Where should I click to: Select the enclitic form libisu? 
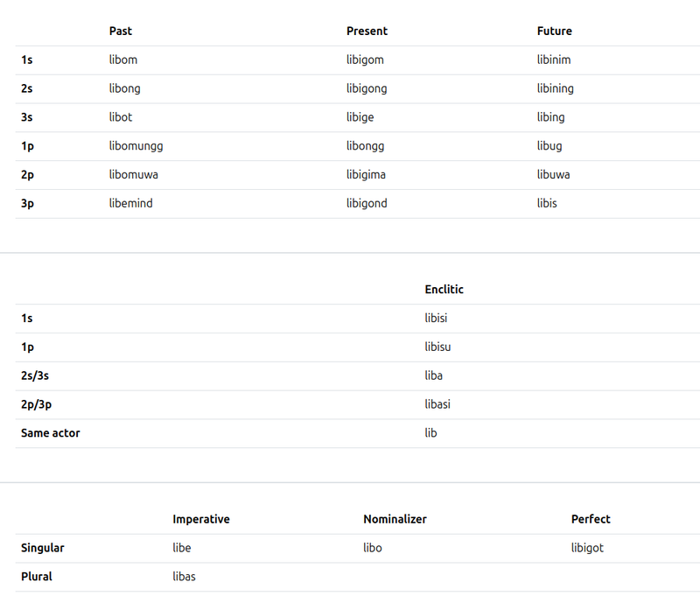(437, 347)
